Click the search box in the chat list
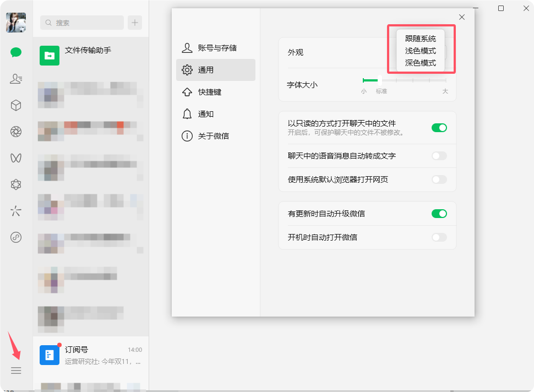Viewport: 534px width, 392px height. (x=82, y=23)
